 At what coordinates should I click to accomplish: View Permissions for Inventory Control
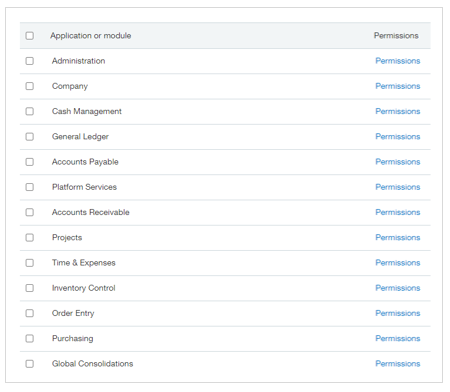[x=398, y=288]
